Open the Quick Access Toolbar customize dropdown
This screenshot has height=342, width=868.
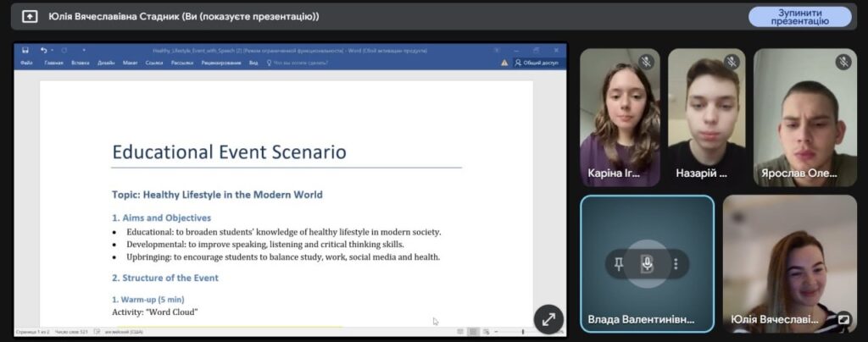click(84, 51)
